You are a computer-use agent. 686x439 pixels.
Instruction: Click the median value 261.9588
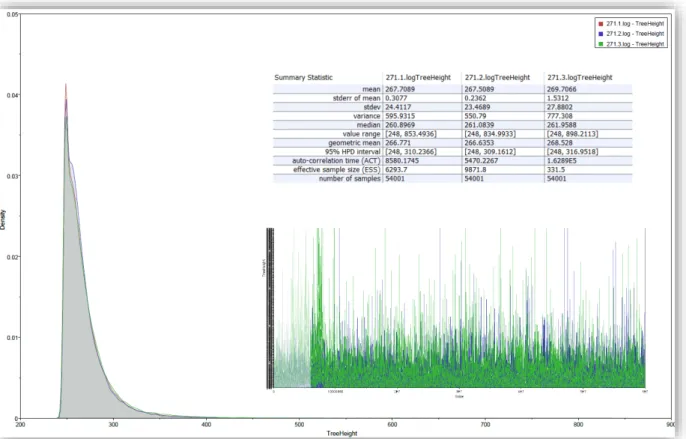point(562,125)
